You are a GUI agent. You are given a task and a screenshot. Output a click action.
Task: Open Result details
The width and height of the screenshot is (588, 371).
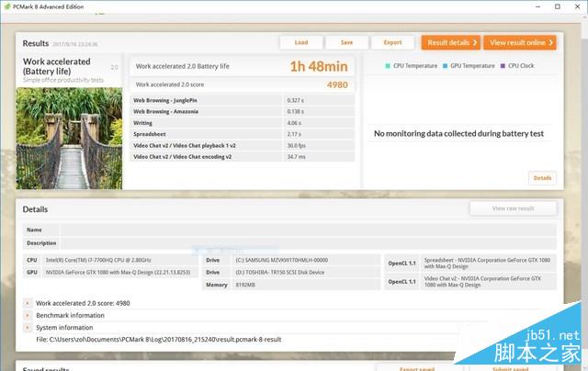pyautogui.click(x=451, y=43)
